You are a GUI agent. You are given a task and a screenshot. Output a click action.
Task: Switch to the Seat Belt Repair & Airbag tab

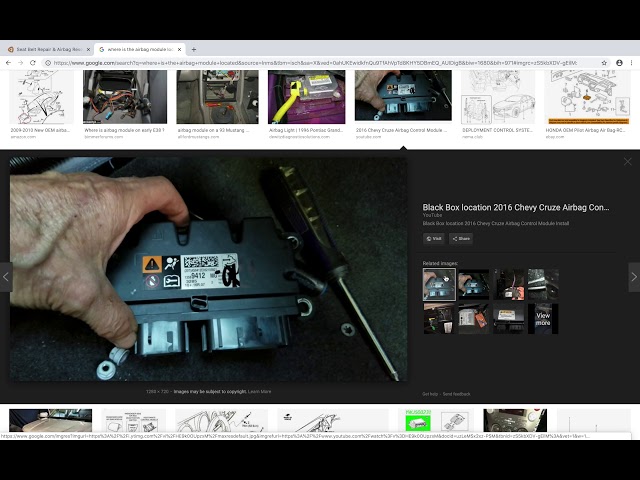pos(48,49)
